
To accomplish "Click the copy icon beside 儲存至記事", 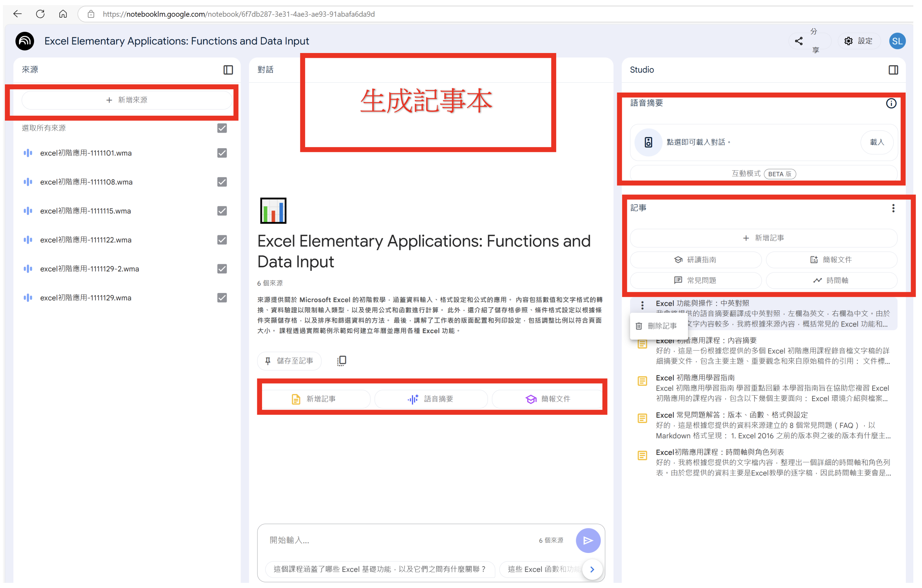I will coord(341,361).
